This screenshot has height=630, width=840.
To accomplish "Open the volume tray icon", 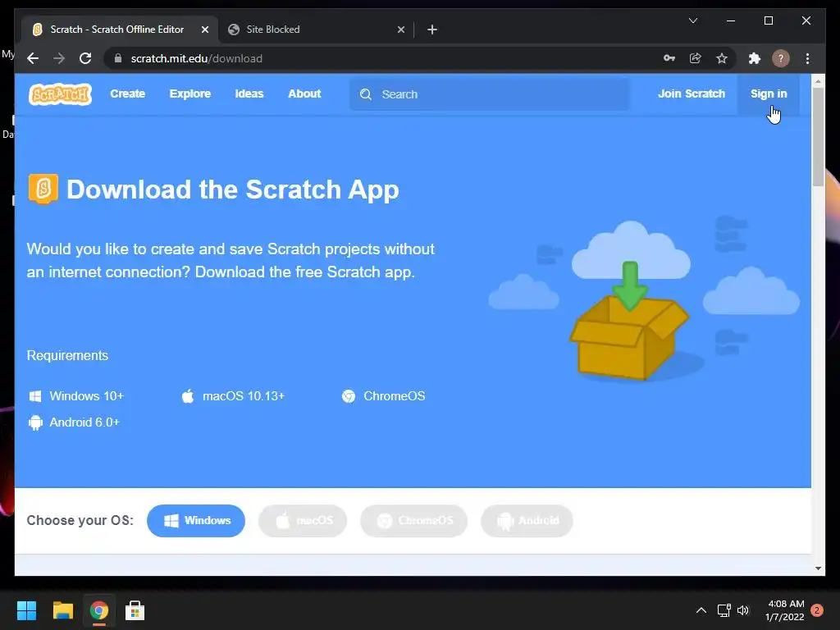I will (x=743, y=610).
